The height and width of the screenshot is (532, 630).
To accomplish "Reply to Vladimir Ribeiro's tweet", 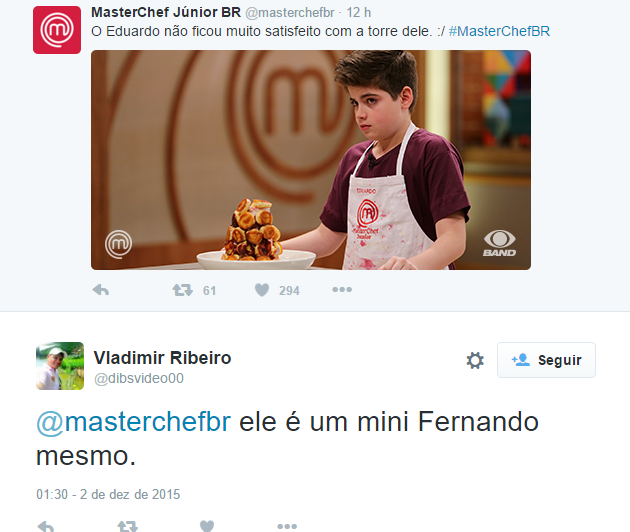I will pyautogui.click(x=45, y=526).
